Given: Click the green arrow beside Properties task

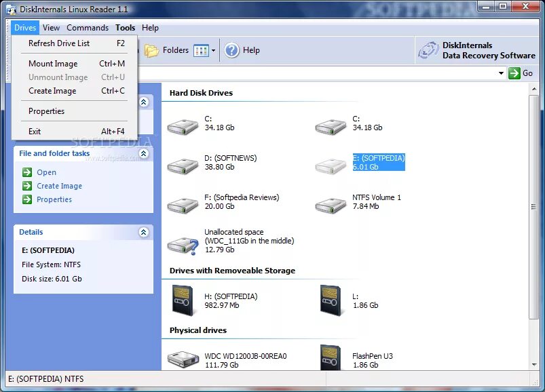Looking at the screenshot, I should [27, 199].
